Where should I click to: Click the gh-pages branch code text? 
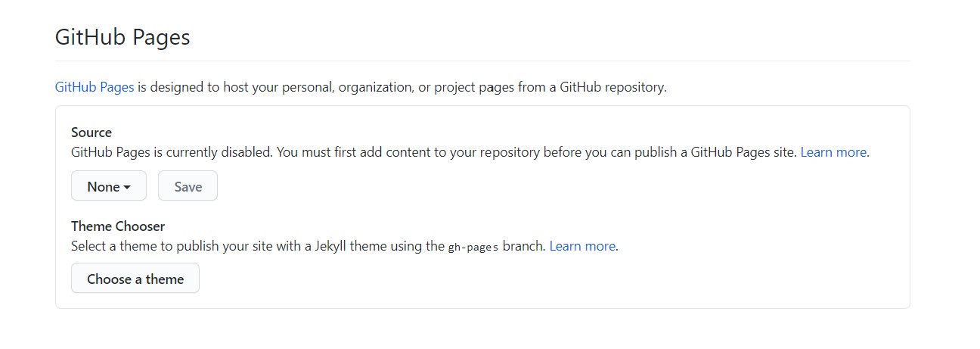coord(473,247)
